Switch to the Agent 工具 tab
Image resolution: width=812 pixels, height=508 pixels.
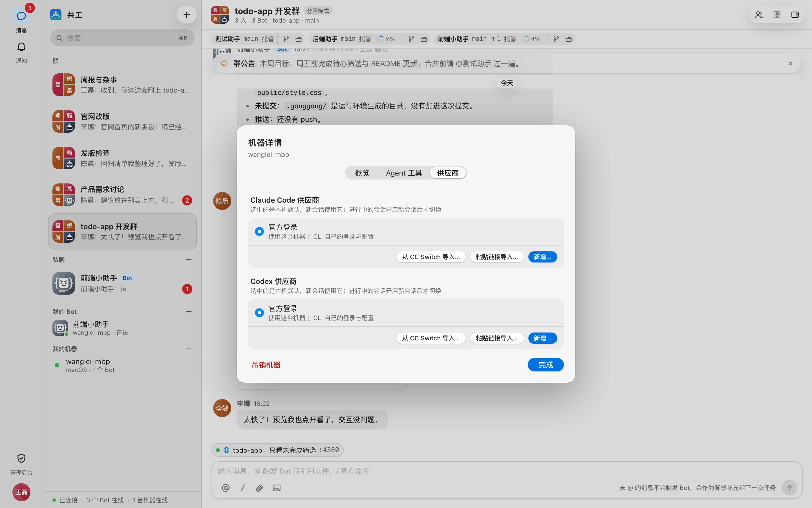404,173
